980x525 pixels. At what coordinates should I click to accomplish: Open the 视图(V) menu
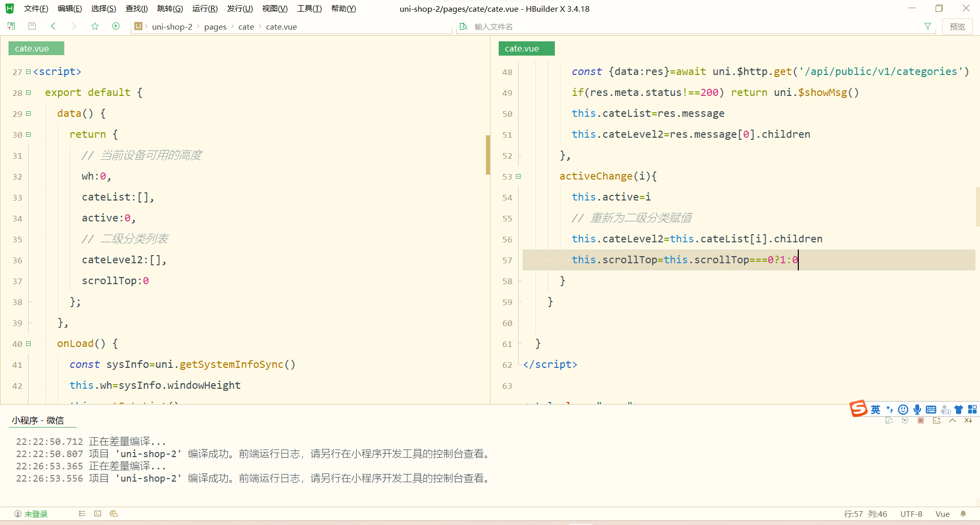[275, 9]
